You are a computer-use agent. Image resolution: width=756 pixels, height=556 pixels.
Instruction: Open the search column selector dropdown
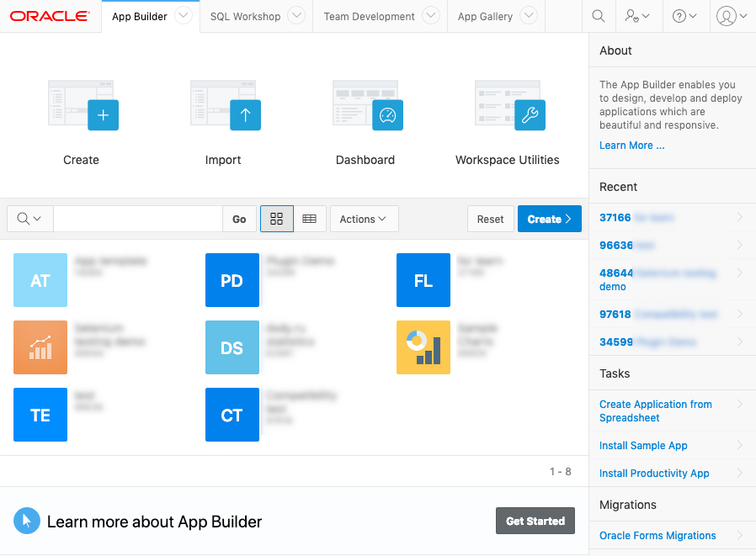coord(30,219)
